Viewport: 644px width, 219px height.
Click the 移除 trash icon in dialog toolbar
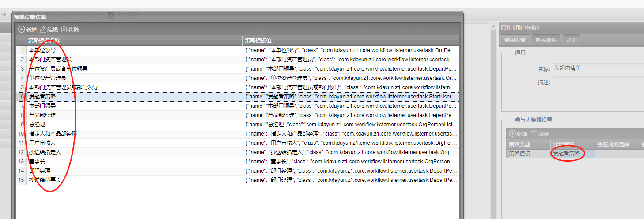coord(64,30)
